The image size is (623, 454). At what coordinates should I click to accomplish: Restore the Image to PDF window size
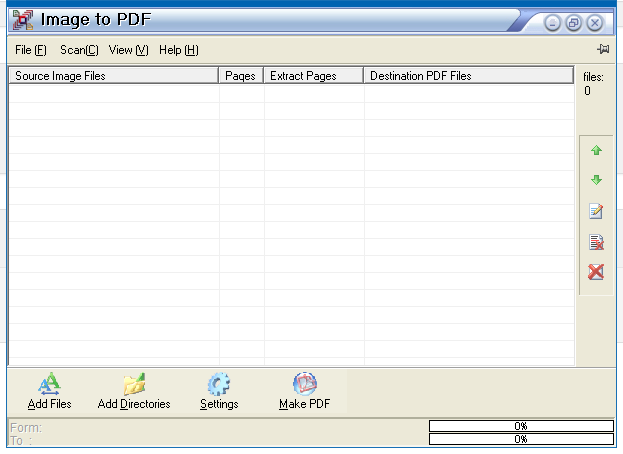573,23
